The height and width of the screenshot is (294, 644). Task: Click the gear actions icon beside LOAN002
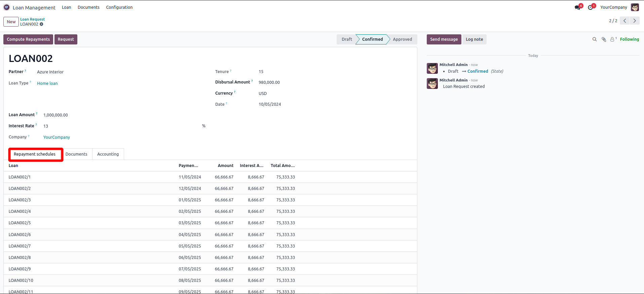pyautogui.click(x=42, y=24)
